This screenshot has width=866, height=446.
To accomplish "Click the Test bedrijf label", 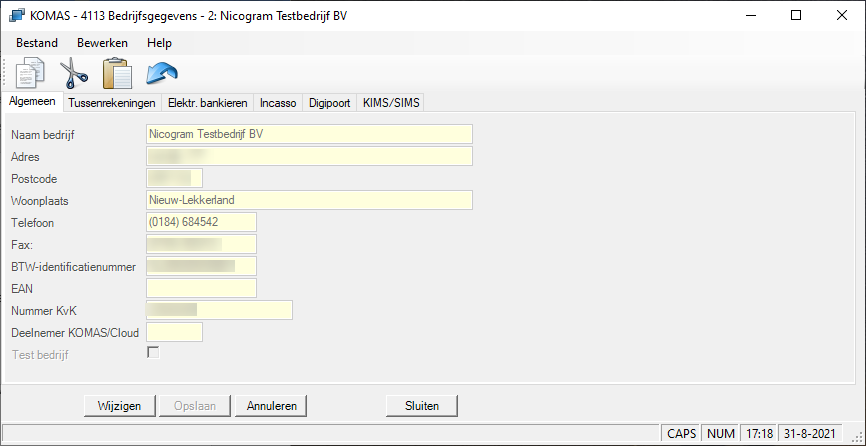I will tap(40, 355).
